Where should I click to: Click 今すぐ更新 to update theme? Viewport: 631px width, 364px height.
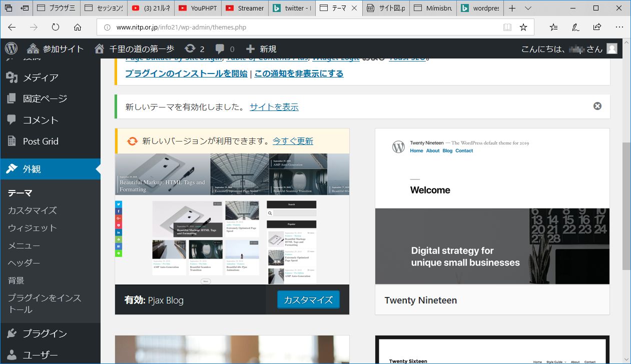(293, 141)
